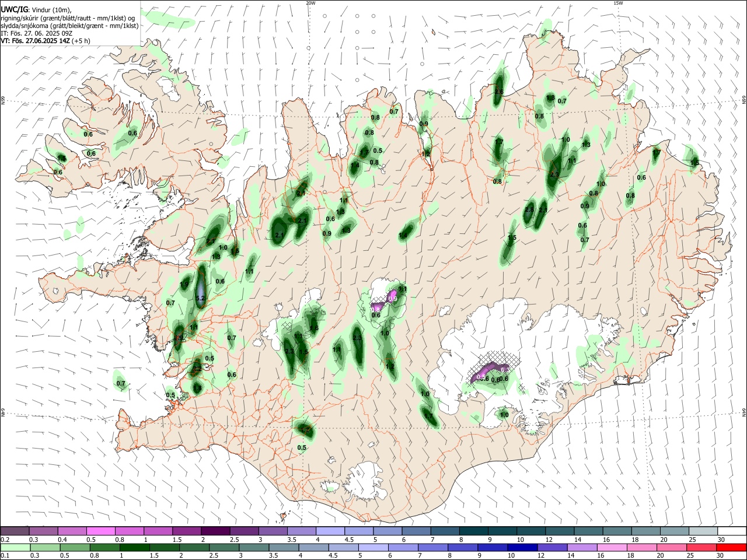This screenshot has height=560, width=747.
Task: Pick the dusky purple 0.2 swatch in snow legend
Action: [x=15, y=531]
